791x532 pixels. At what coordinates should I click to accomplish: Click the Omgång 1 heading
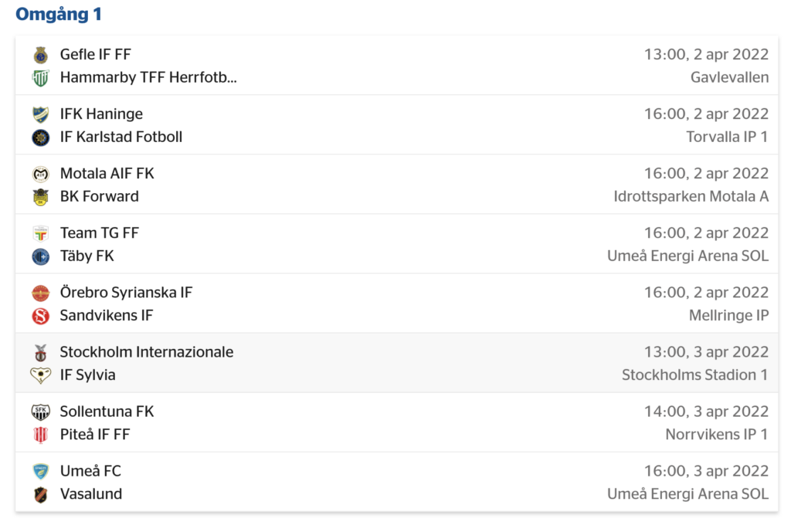[x=59, y=14]
